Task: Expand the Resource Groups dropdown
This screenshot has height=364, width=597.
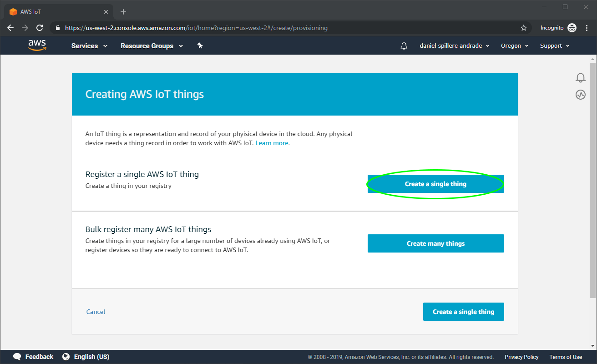Action: [x=152, y=46]
